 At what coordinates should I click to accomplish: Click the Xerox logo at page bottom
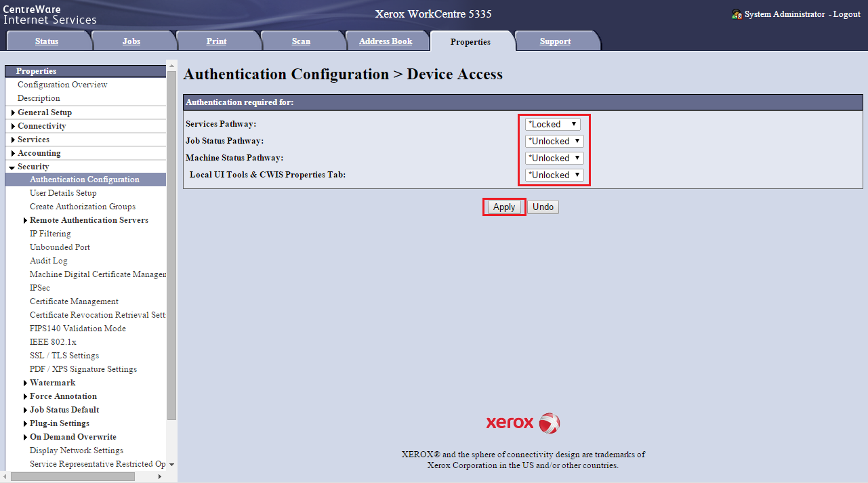(x=522, y=423)
